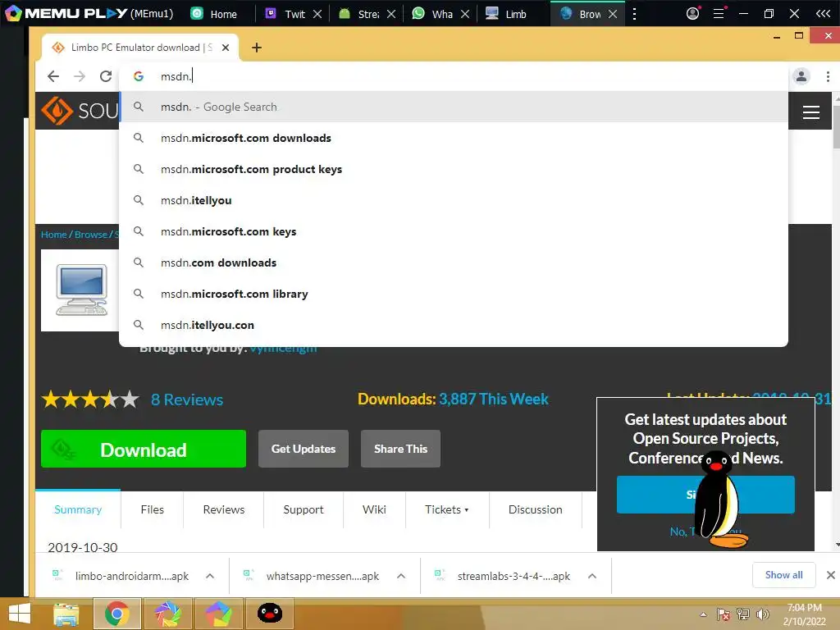
Task: Select suggestion msdn.microsoft.com downloads
Action: click(454, 138)
